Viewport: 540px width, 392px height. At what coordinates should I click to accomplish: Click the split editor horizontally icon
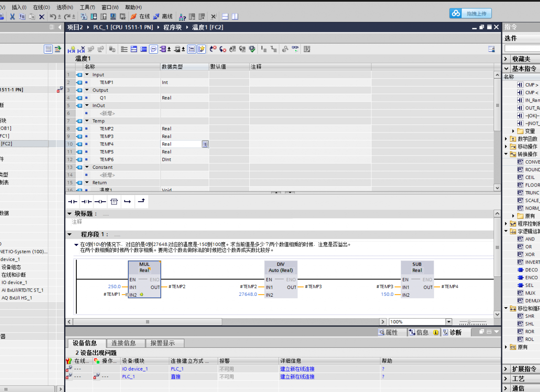click(x=225, y=16)
